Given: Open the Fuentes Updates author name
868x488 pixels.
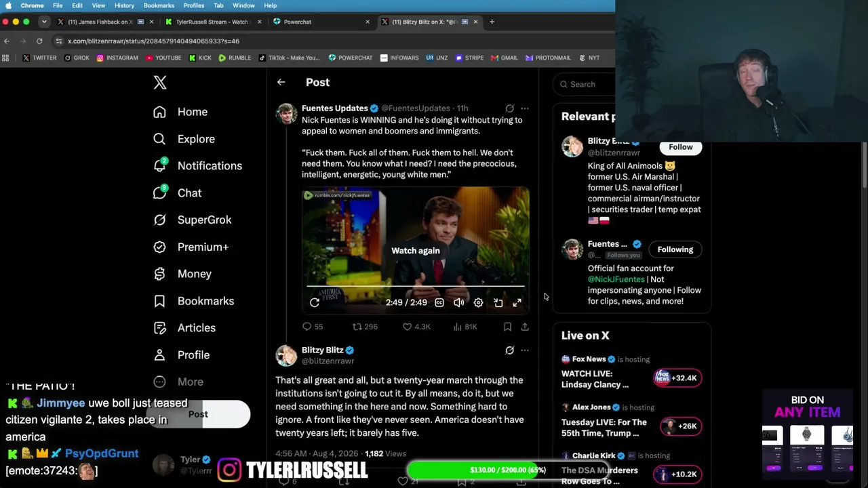Looking at the screenshot, I should (x=335, y=108).
